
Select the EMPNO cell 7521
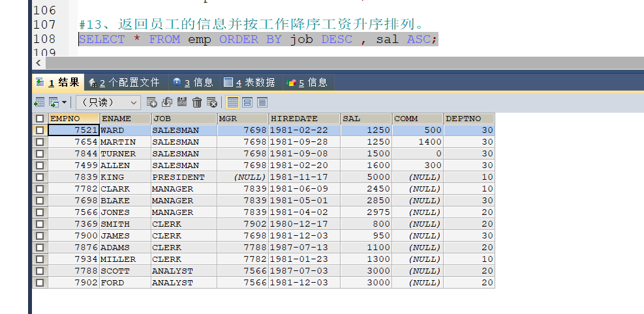(74, 130)
